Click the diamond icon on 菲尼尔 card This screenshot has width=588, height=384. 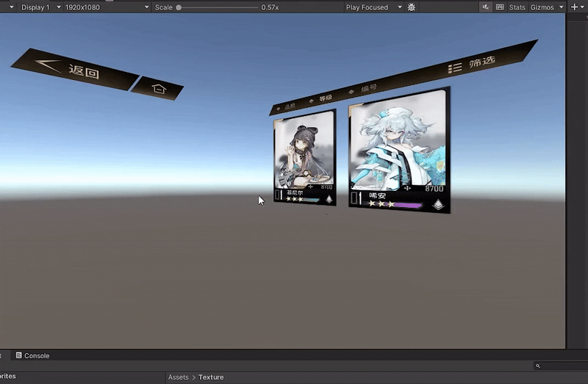pos(329,199)
